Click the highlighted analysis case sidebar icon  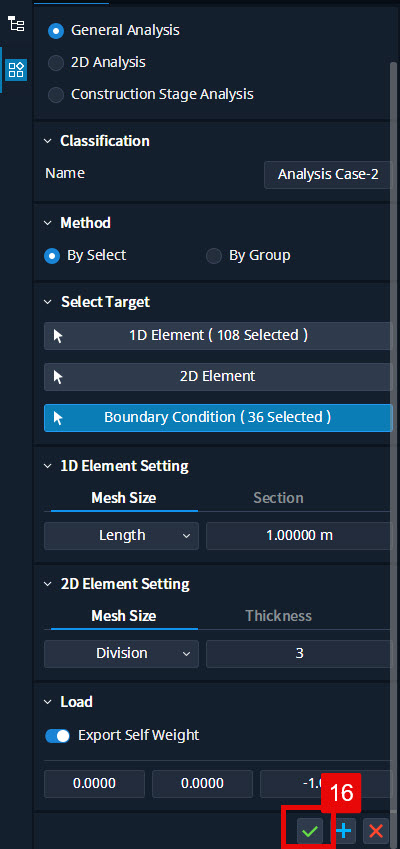tap(16, 70)
